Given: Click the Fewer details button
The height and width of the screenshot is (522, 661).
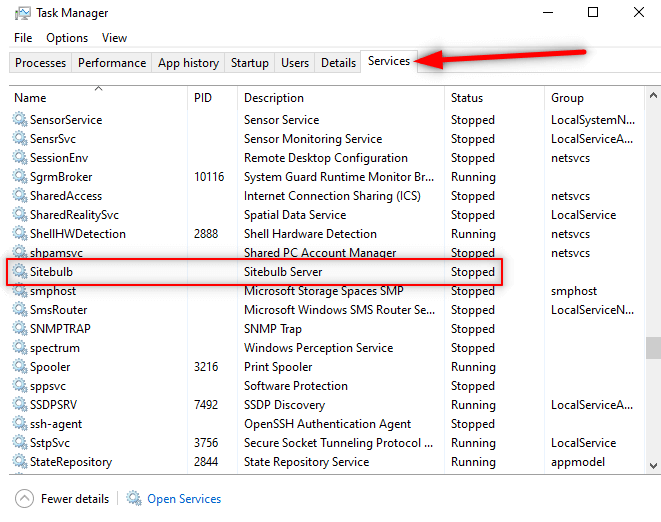Looking at the screenshot, I should coord(75,498).
